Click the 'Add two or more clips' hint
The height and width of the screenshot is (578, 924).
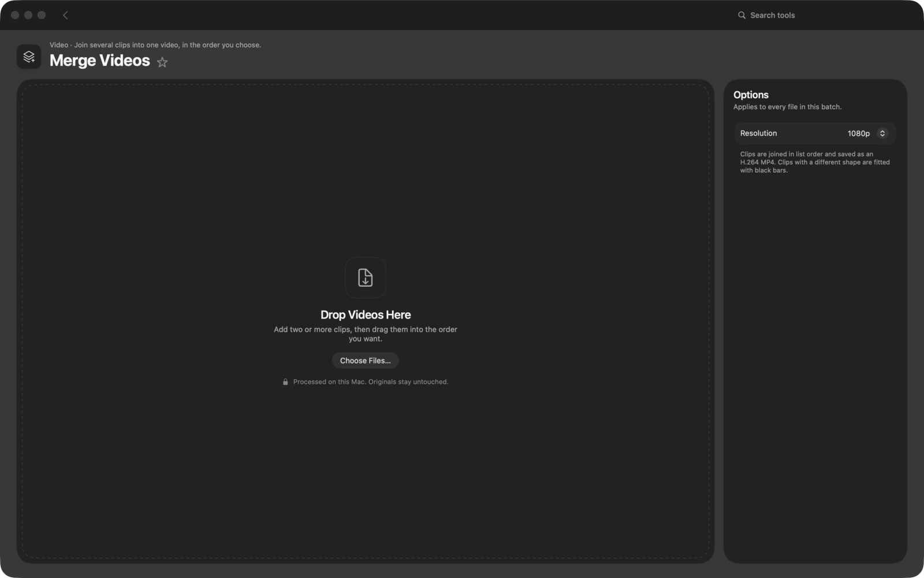366,334
